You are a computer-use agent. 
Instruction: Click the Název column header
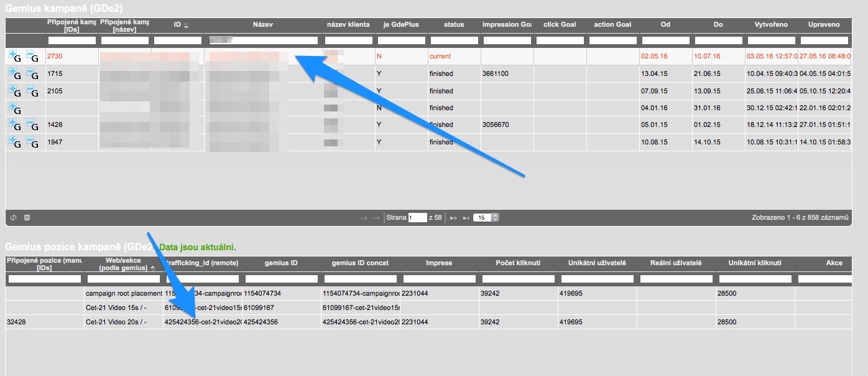[262, 25]
